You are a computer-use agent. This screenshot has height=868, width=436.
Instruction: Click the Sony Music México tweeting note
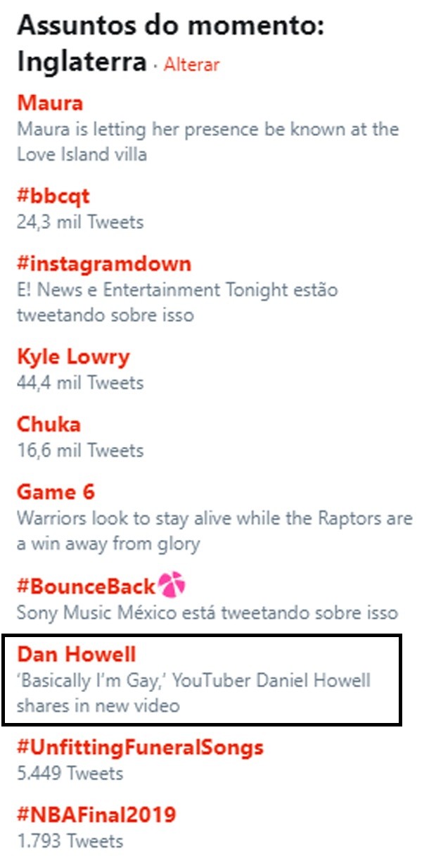(x=207, y=612)
